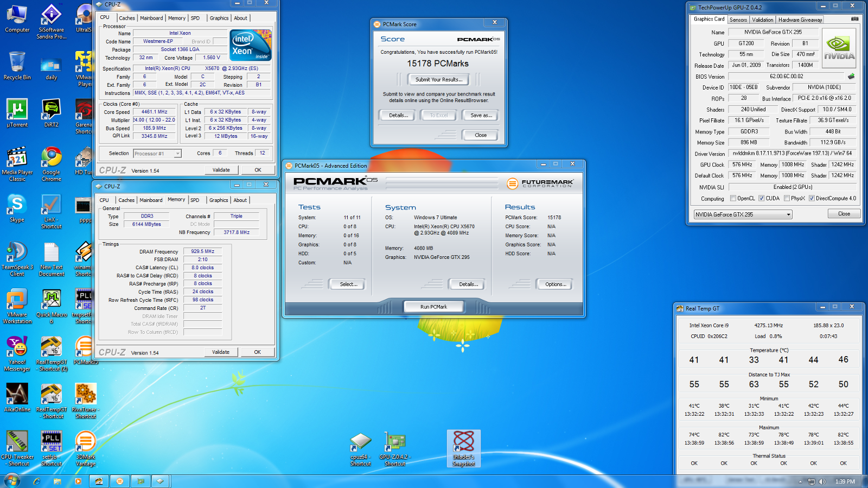Open the New Text Document file
The height and width of the screenshot is (488, 868).
(51, 259)
